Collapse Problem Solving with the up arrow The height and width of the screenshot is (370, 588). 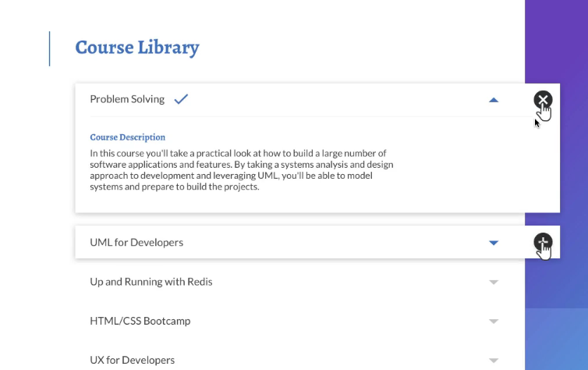493,100
